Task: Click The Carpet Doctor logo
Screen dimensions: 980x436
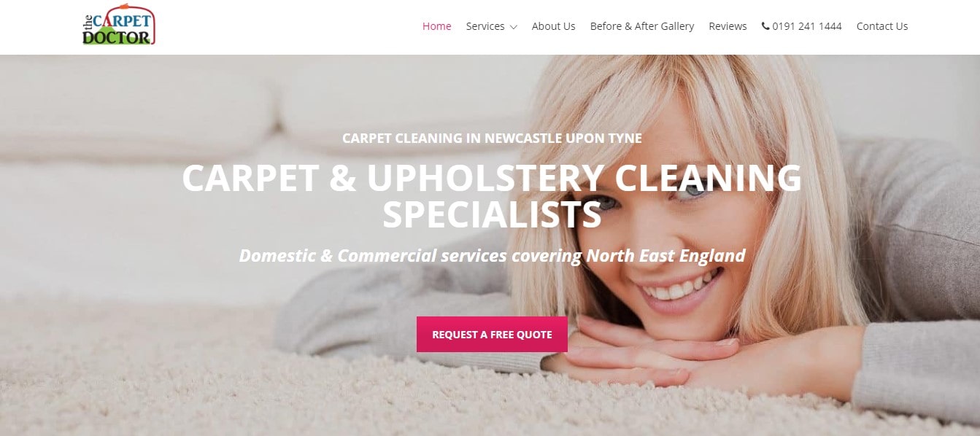Action: pyautogui.click(x=119, y=26)
